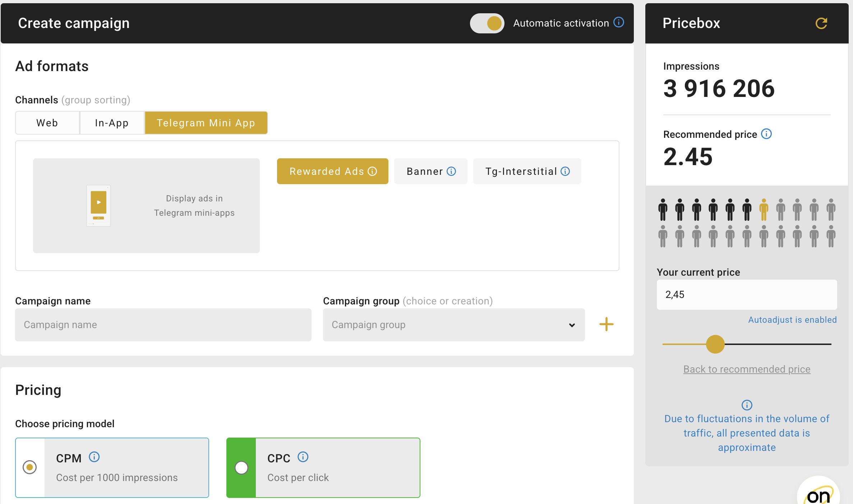
Task: Click the CPM info icon
Action: tap(94, 457)
